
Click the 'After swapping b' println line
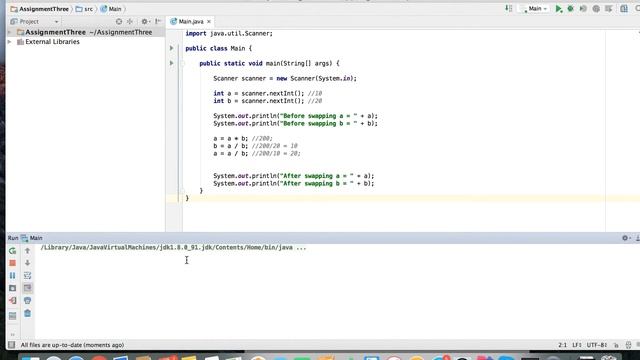pos(293,184)
